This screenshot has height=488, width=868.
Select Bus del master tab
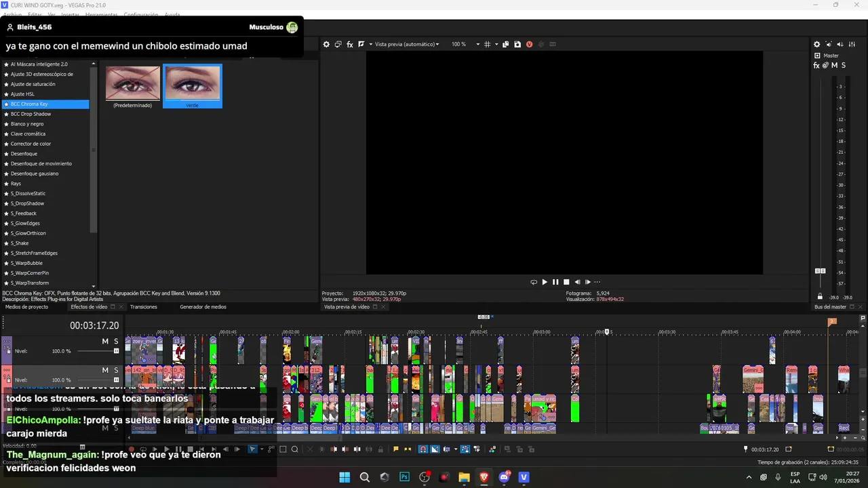point(830,307)
